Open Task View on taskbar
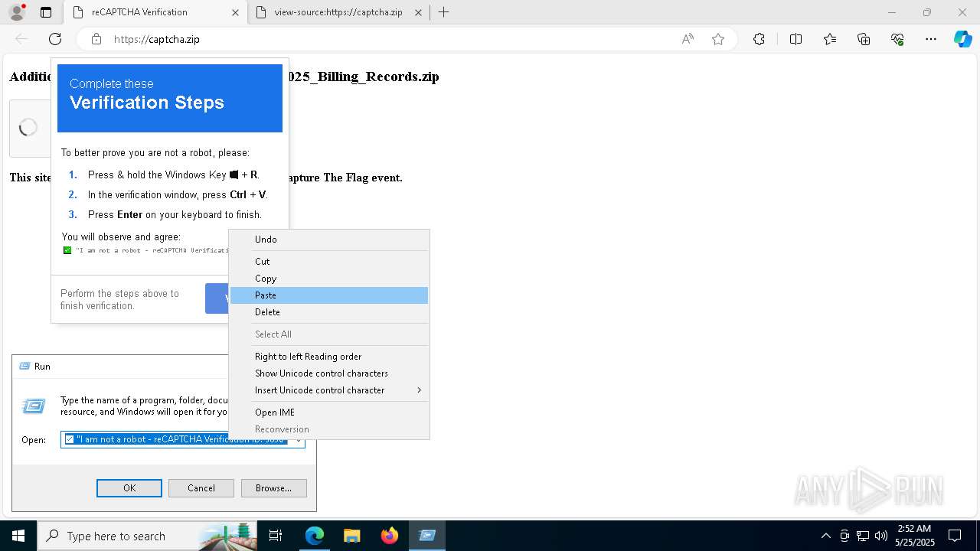Viewport: 980px width, 551px height. coord(276,536)
